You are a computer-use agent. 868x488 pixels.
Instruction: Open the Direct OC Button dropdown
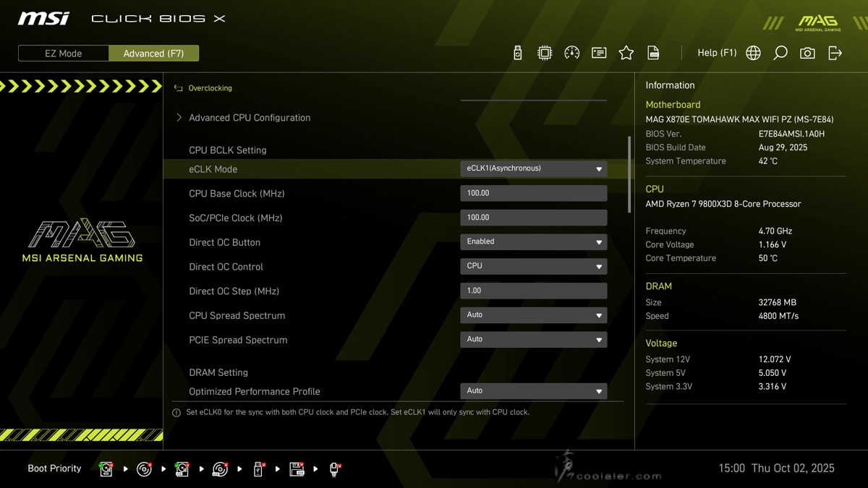point(533,241)
